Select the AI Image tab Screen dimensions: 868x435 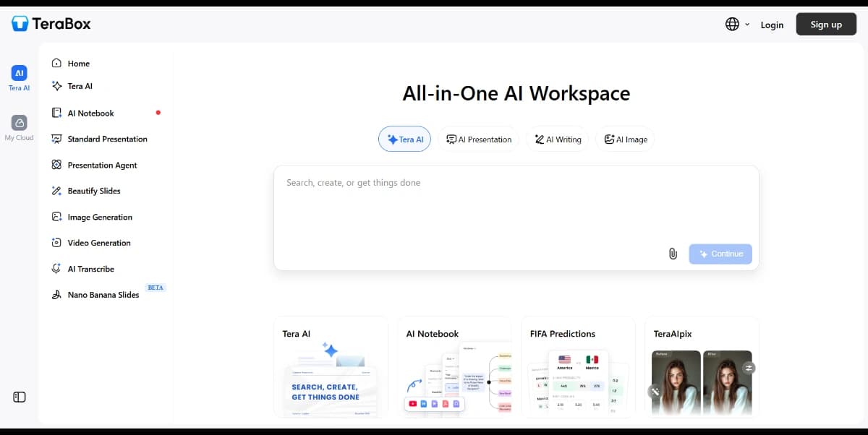point(625,139)
